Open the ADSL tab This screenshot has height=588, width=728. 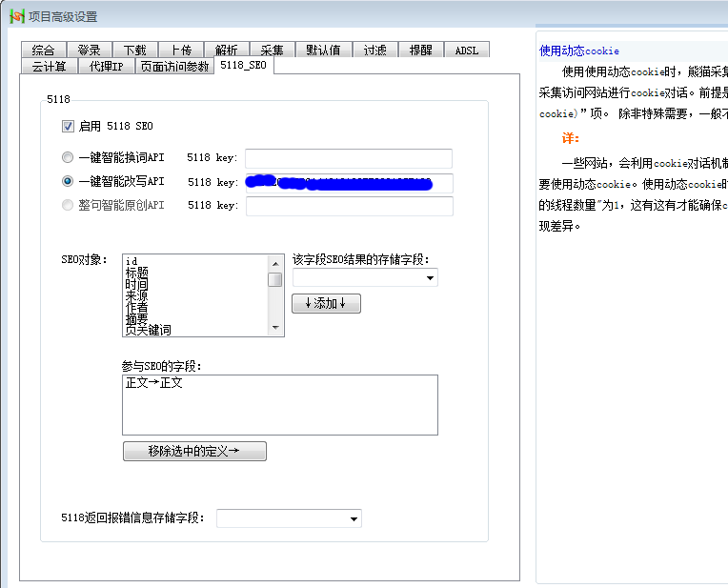coord(467,50)
